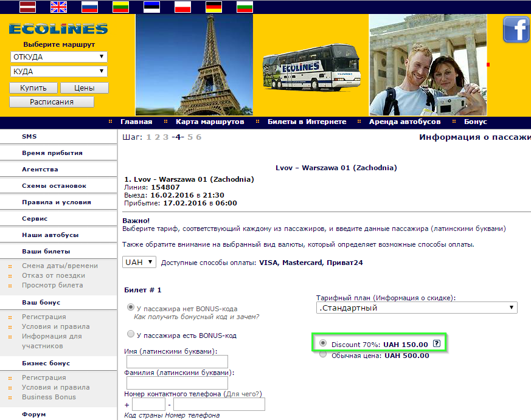Select the Estonian flag icon
The image size is (531, 420).
pos(151,7)
